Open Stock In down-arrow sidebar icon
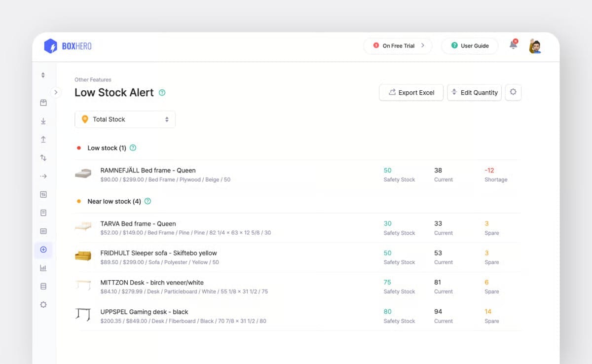Image resolution: width=592 pixels, height=364 pixels. coord(43,121)
